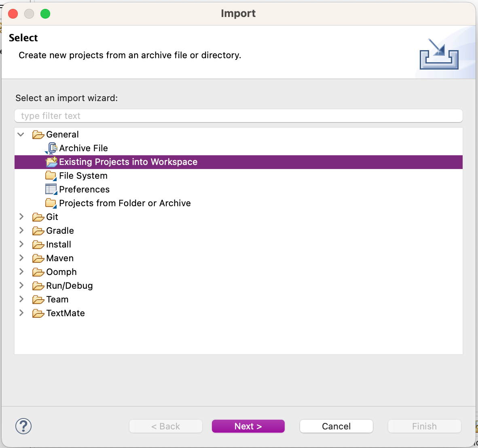
Task: Click the Projects from Folder or Archive icon
Action: coord(51,203)
